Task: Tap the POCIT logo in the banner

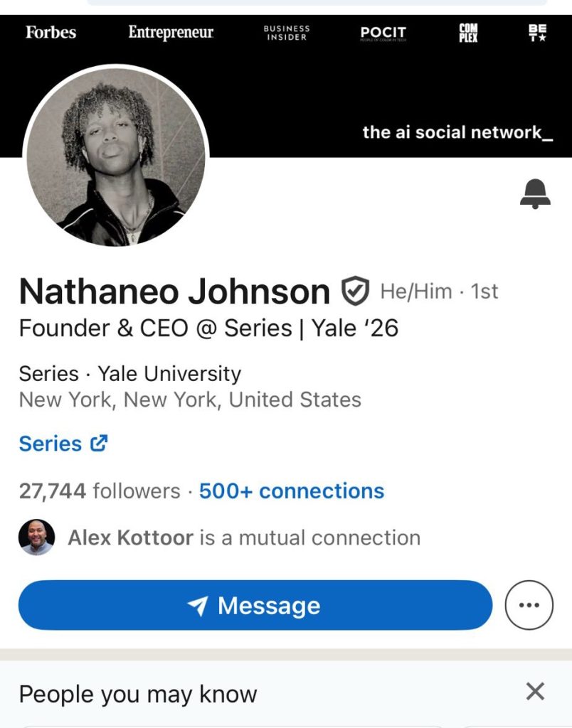Action: [383, 33]
